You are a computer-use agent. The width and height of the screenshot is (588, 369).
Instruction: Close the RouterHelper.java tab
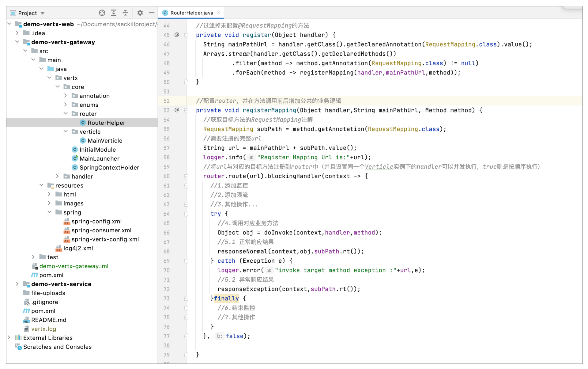219,13
